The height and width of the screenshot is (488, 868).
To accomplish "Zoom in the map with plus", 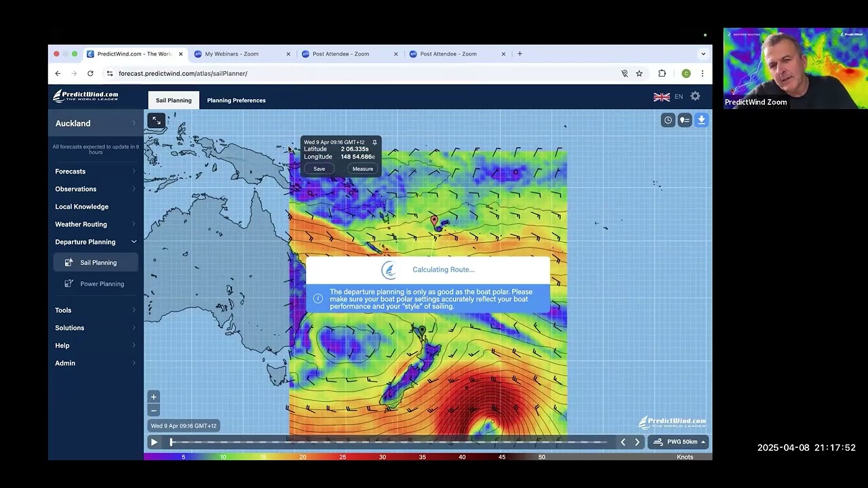I will (153, 397).
